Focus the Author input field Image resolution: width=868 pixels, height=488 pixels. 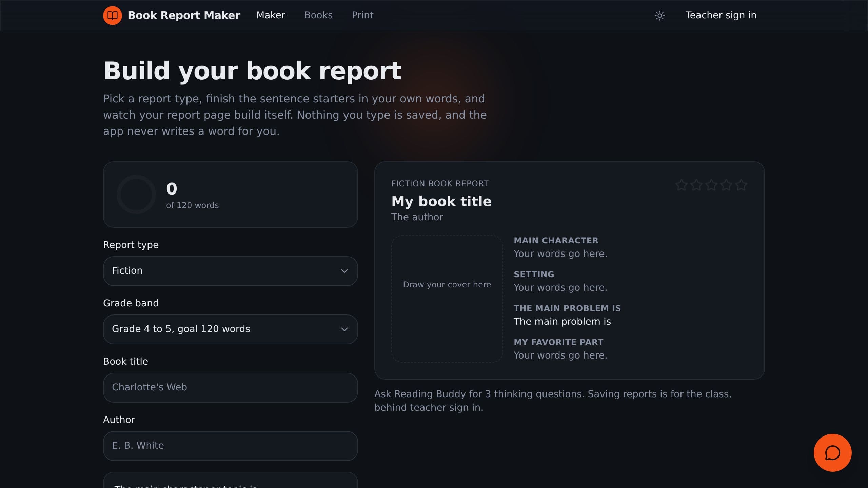230,446
